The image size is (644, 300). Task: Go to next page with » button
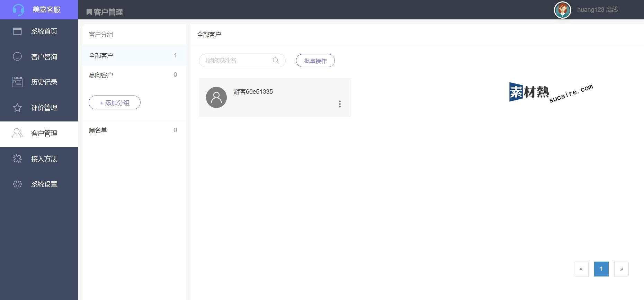tap(621, 269)
